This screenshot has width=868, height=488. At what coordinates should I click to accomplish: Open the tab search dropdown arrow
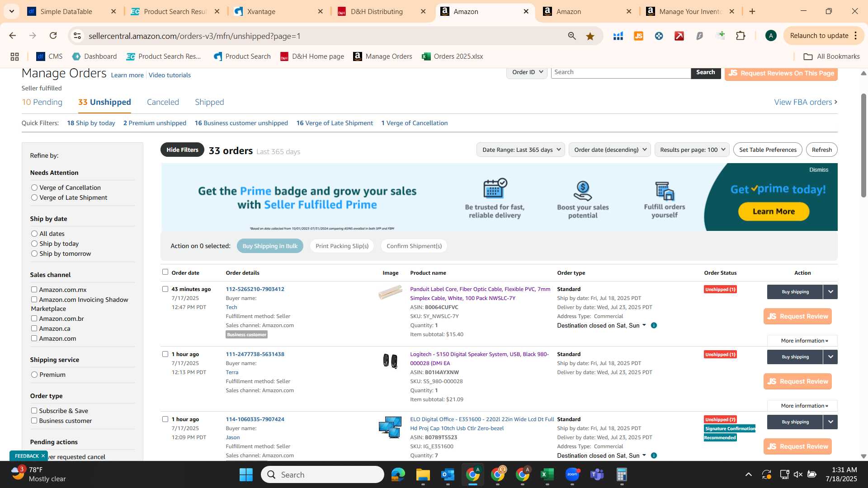(12, 11)
